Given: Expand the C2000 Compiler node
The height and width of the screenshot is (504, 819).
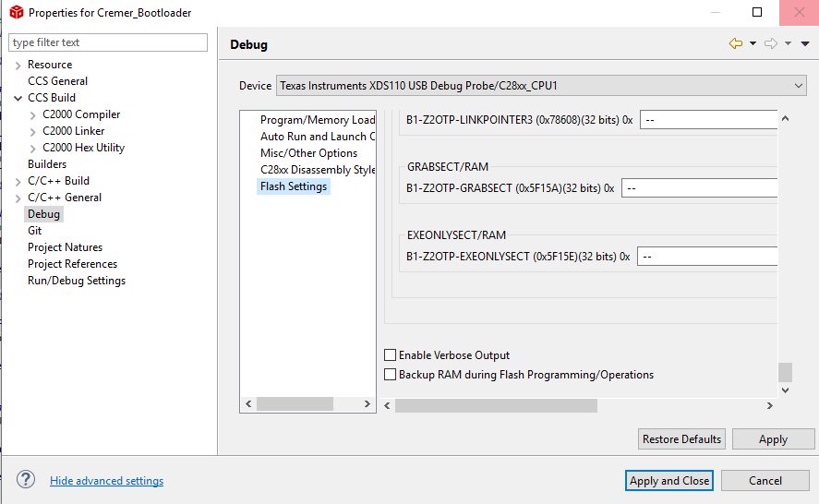Looking at the screenshot, I should (x=33, y=114).
